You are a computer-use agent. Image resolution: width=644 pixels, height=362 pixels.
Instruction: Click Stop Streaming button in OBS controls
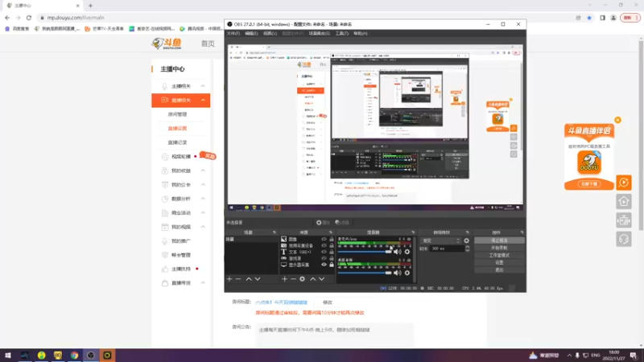(x=499, y=241)
